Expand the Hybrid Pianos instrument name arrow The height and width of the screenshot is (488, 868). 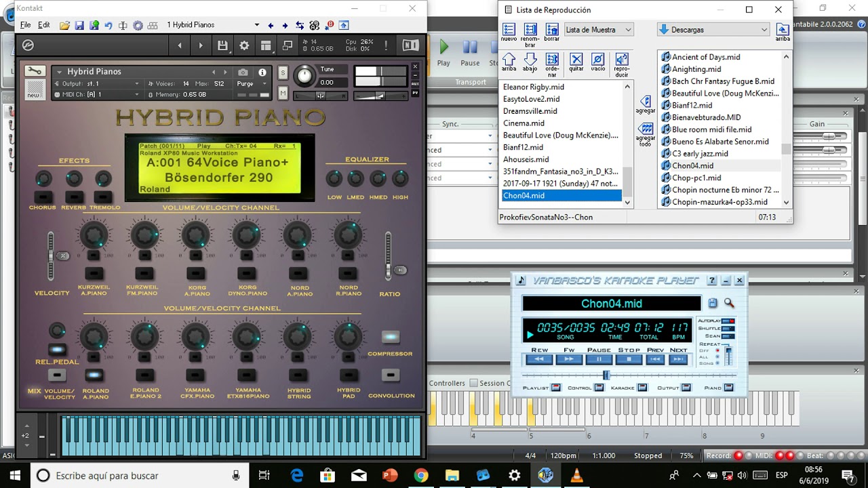(60, 72)
